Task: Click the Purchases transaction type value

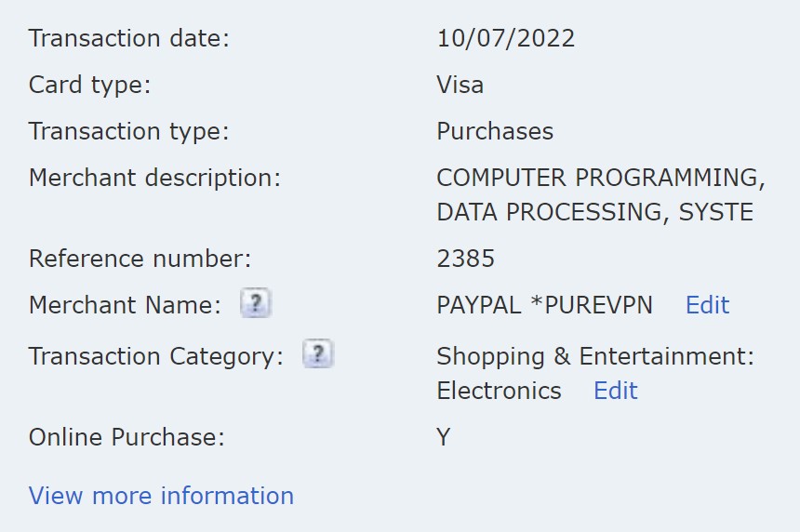Action: (494, 131)
